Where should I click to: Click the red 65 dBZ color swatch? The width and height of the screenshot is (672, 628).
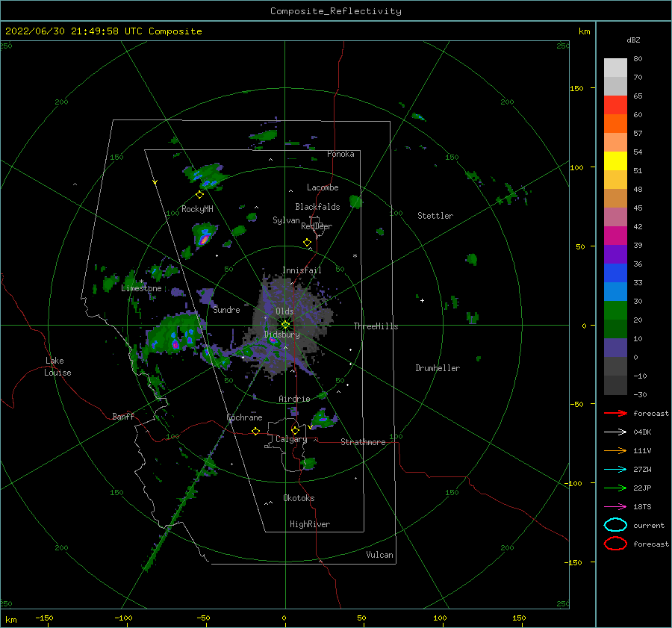coord(615,105)
